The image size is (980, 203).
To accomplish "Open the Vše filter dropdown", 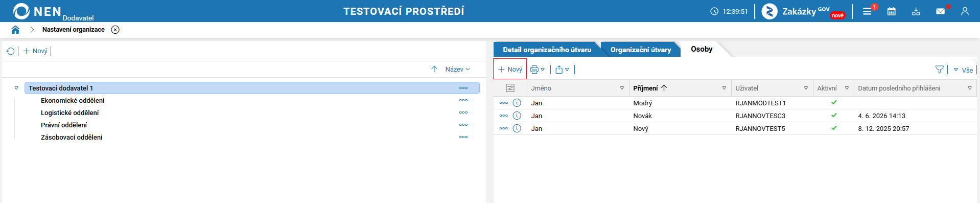I will coord(963,70).
